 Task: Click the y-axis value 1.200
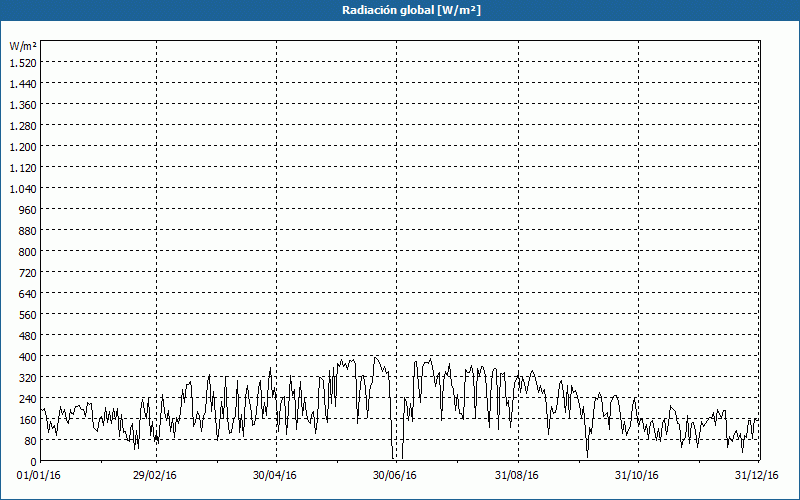[x=23, y=147]
